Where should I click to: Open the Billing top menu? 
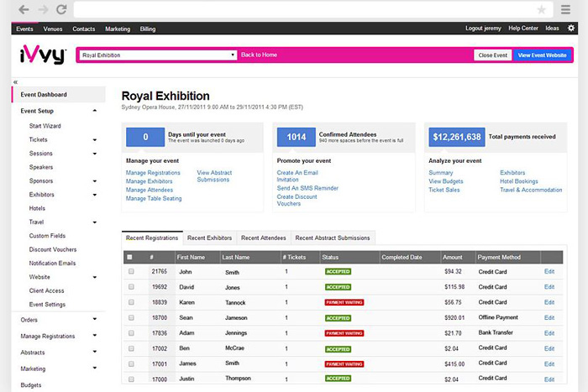(148, 29)
